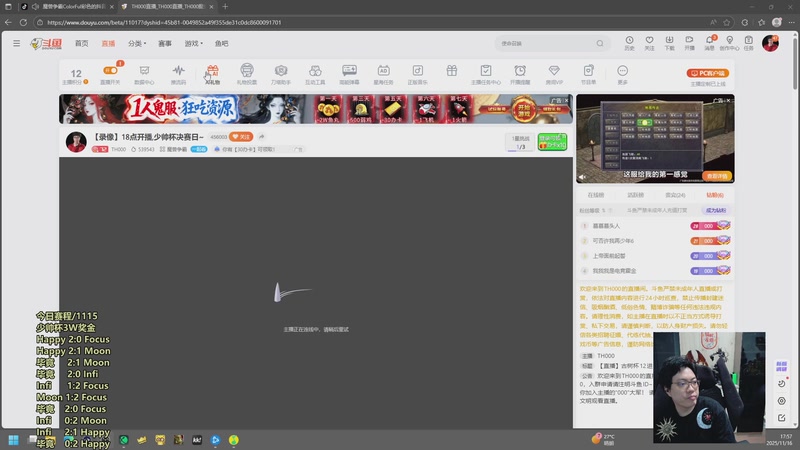Click the side game advertisement video

click(655, 139)
